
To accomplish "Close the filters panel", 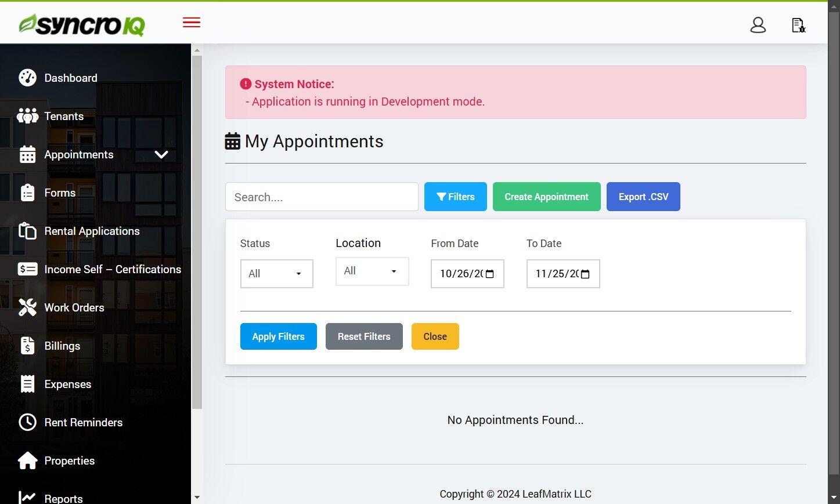I will pos(435,336).
